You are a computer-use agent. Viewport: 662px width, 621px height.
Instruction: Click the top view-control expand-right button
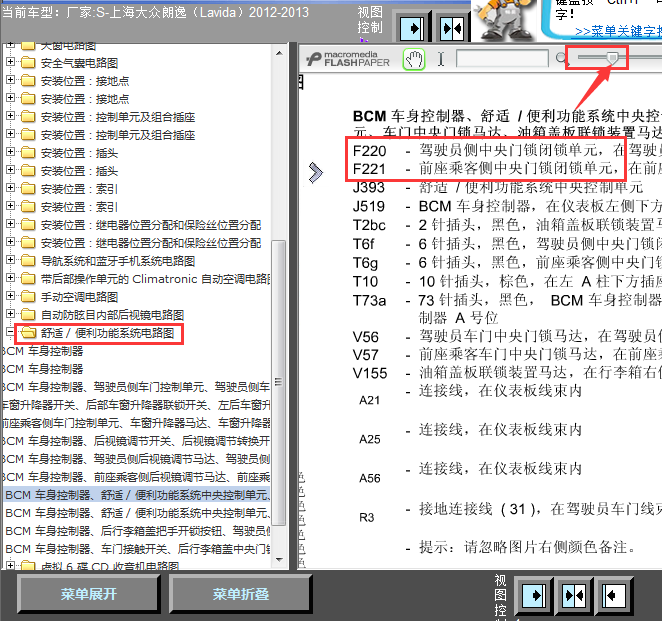click(x=412, y=28)
